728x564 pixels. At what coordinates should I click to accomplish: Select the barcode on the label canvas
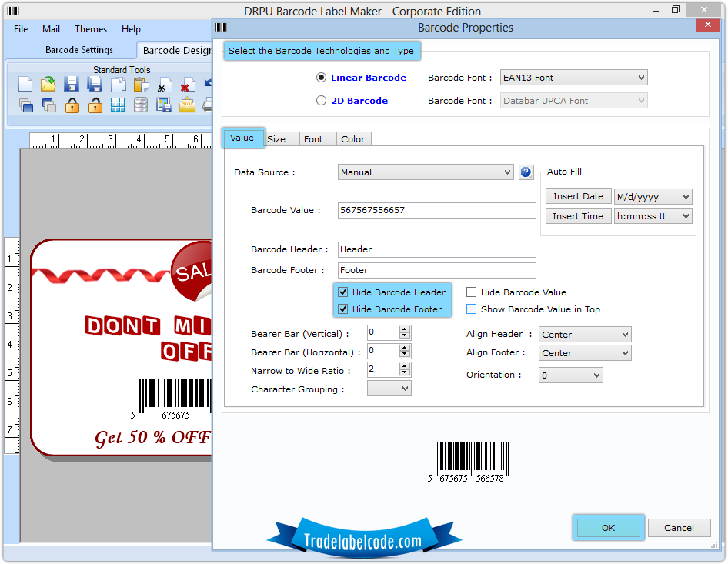[x=170, y=399]
